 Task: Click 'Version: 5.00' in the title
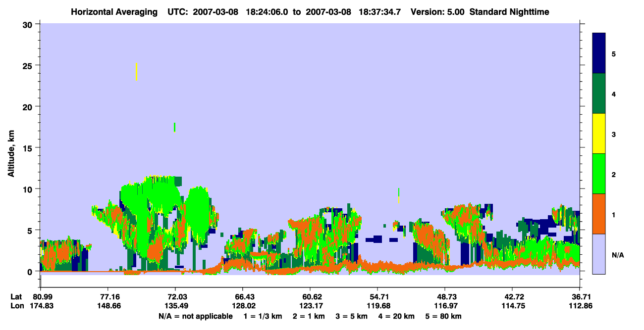click(437, 11)
